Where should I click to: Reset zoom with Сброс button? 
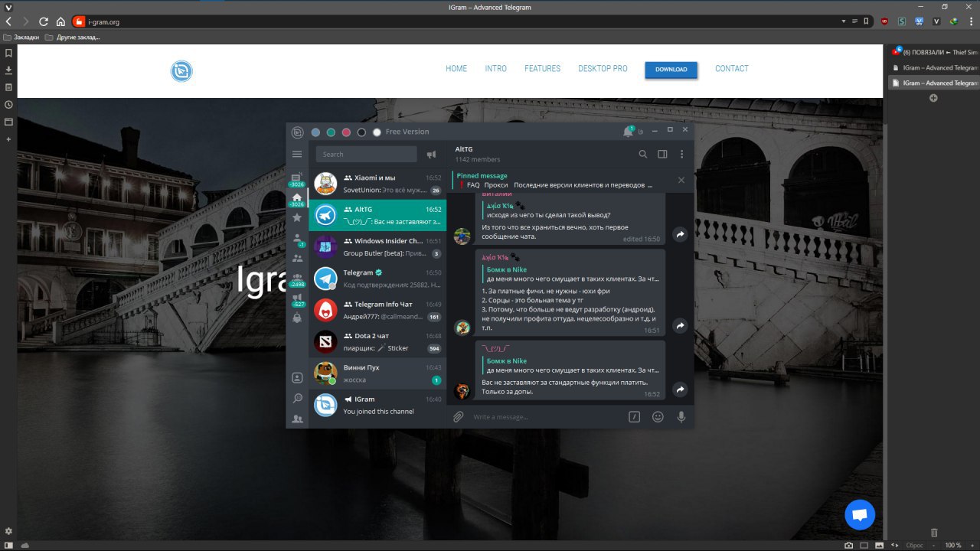[x=915, y=545]
